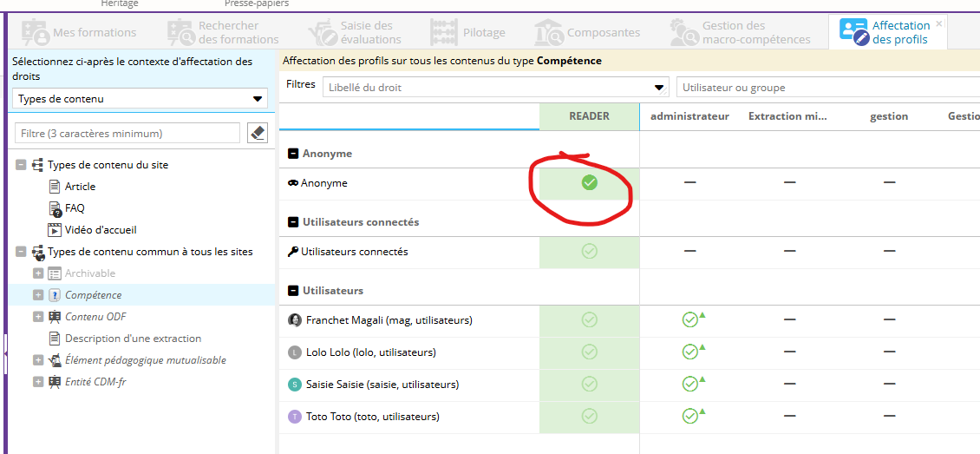980x454 pixels.
Task: Click the Utilisateur ou groupe filter field
Action: click(824, 88)
